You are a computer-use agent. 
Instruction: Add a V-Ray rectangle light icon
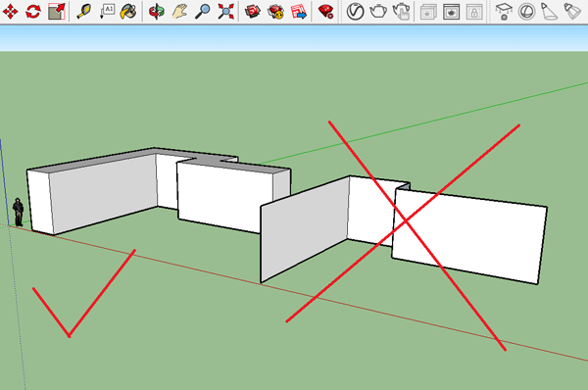click(x=504, y=12)
